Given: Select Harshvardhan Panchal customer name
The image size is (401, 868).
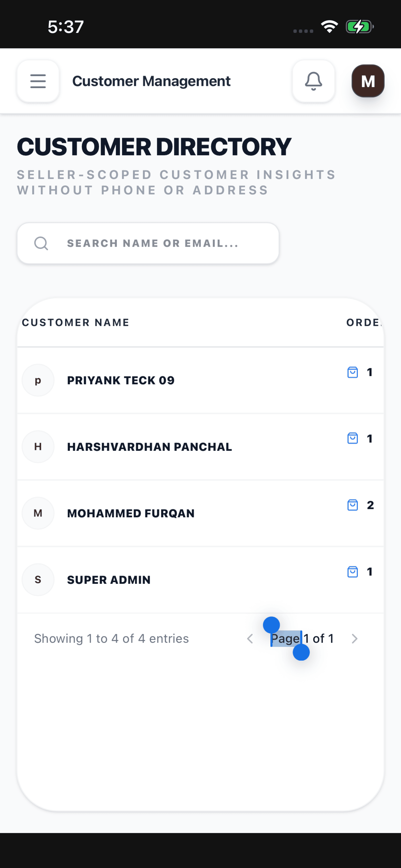Looking at the screenshot, I should [149, 447].
